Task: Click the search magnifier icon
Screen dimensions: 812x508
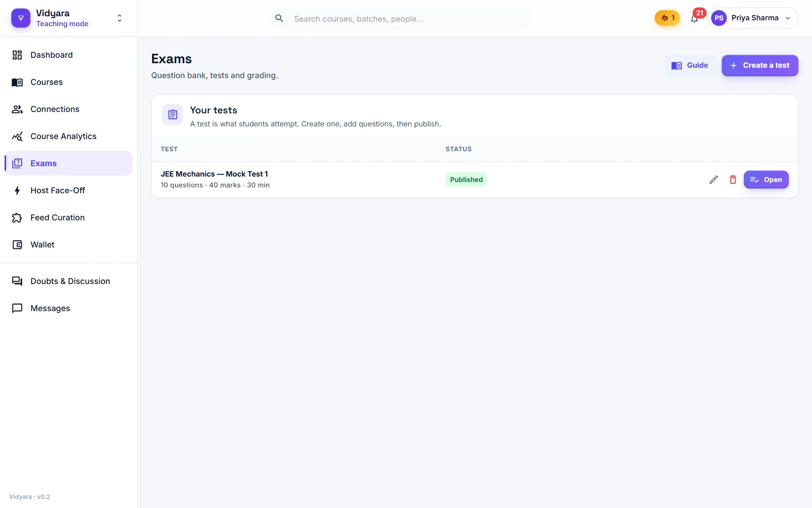Action: (279, 19)
